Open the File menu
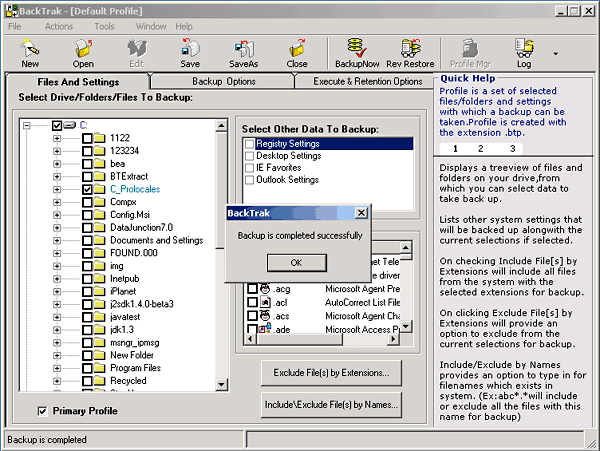The height and width of the screenshot is (451, 600). tap(15, 26)
